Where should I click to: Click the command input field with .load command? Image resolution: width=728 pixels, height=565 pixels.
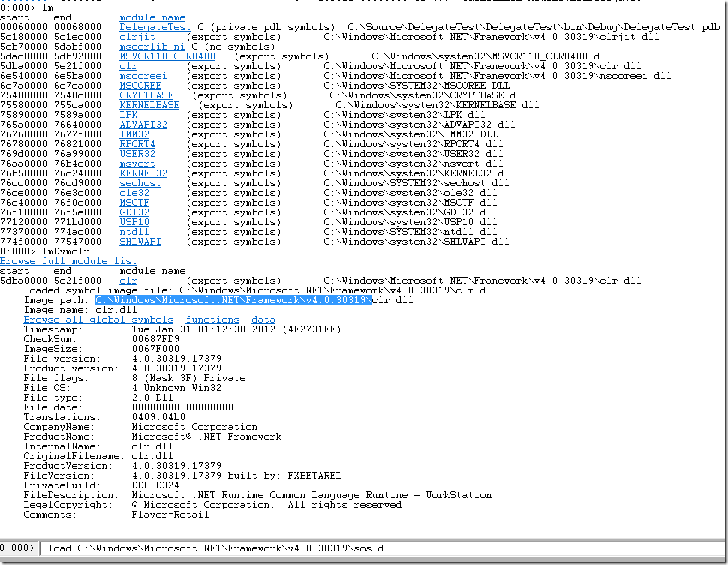381,548
